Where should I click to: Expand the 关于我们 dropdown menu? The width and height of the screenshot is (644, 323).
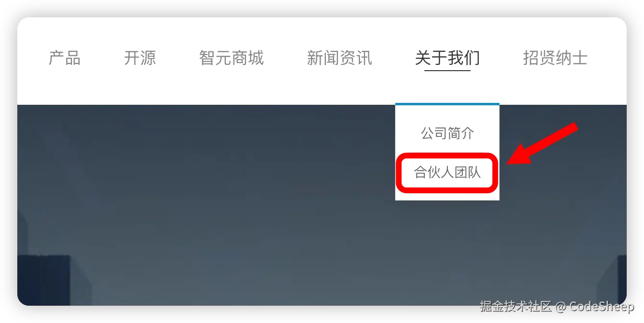(x=447, y=58)
